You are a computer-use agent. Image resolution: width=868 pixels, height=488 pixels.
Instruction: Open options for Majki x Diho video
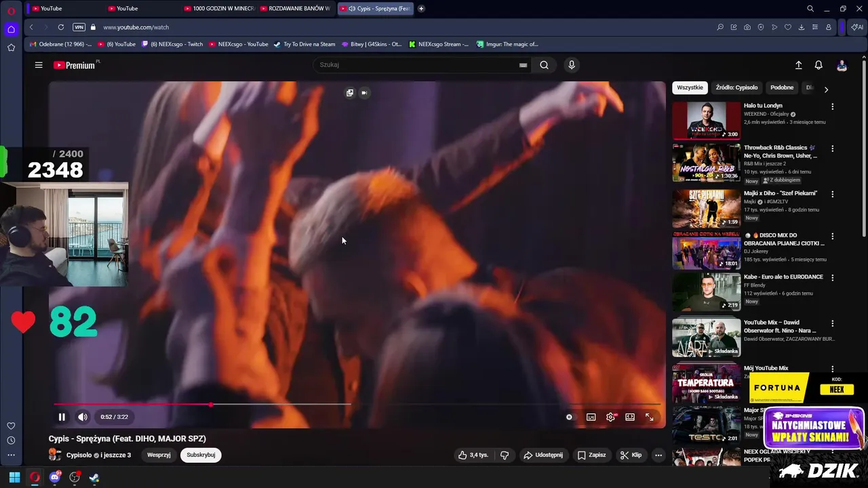(832, 194)
